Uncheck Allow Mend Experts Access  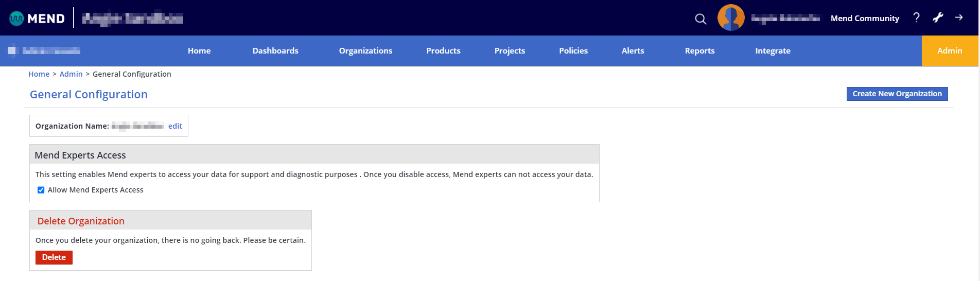coord(41,190)
